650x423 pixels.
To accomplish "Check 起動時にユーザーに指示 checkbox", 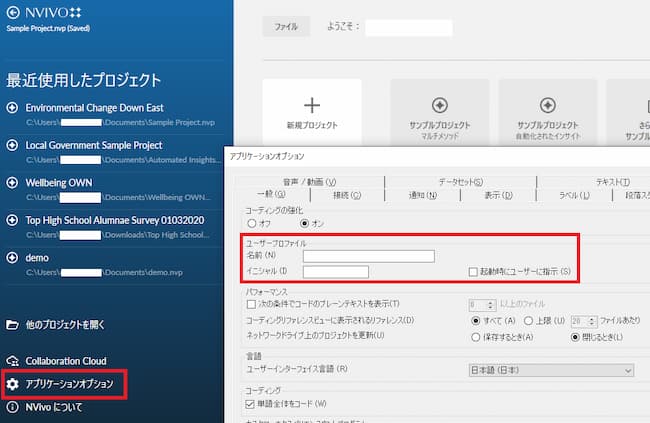I will 473,272.
